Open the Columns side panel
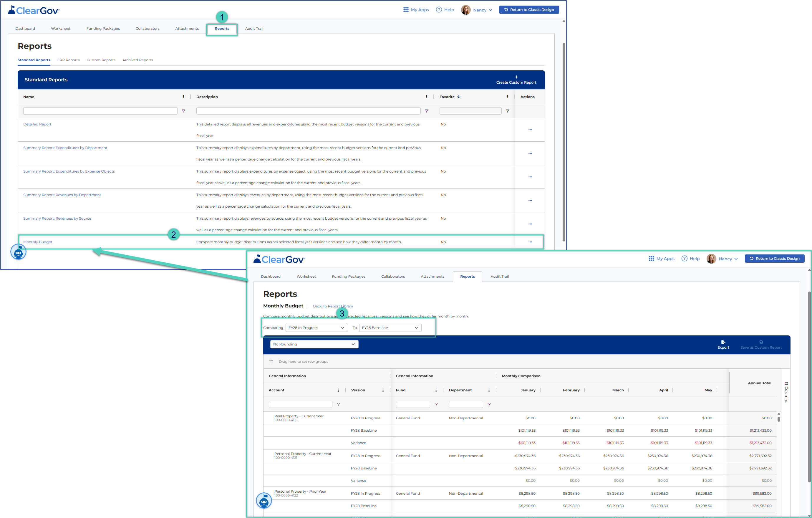Image resolution: width=812 pixels, height=518 pixels. point(786,392)
